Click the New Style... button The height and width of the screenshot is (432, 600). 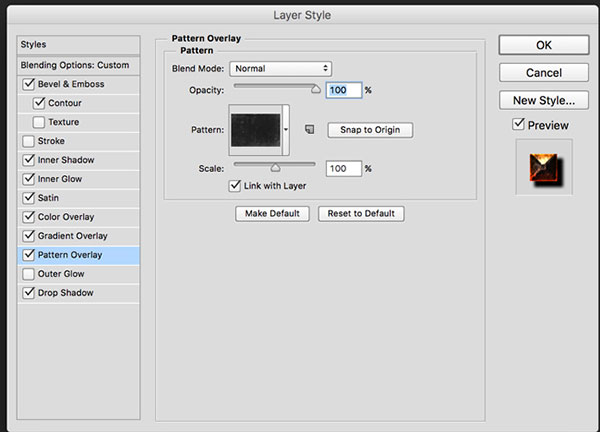(x=544, y=100)
